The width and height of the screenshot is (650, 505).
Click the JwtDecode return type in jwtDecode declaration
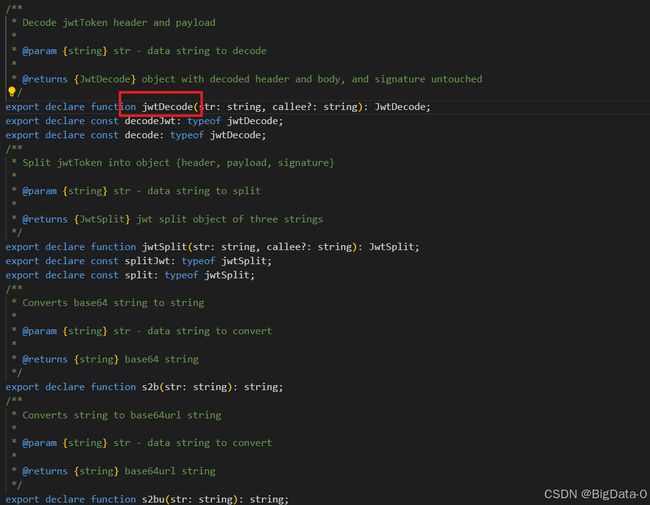click(400, 107)
